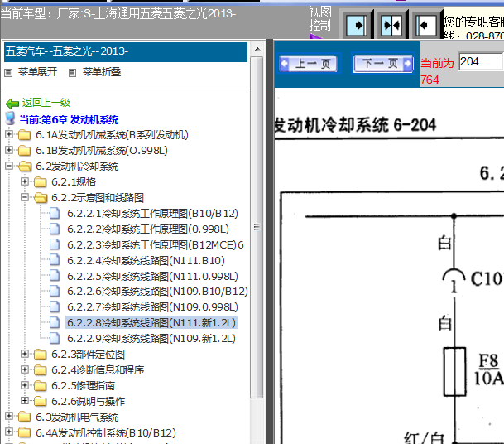Click the 6.3发动机电气系统 folder label
The height and width of the screenshot is (444, 504).
(77, 417)
